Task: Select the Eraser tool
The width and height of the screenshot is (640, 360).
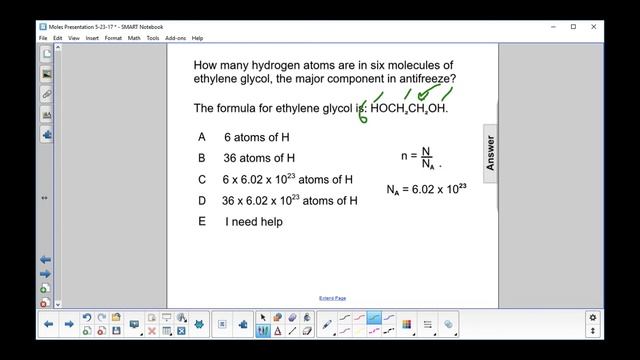Action: click(307, 331)
